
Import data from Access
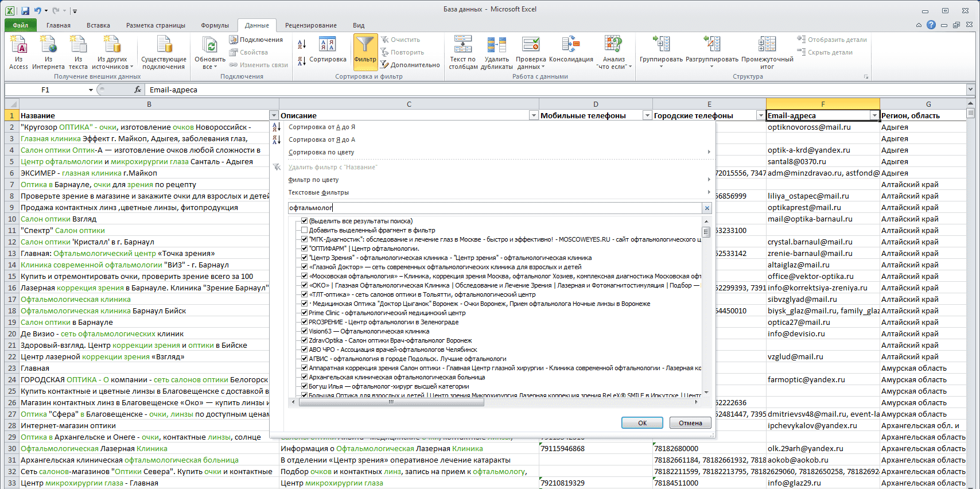(x=18, y=52)
